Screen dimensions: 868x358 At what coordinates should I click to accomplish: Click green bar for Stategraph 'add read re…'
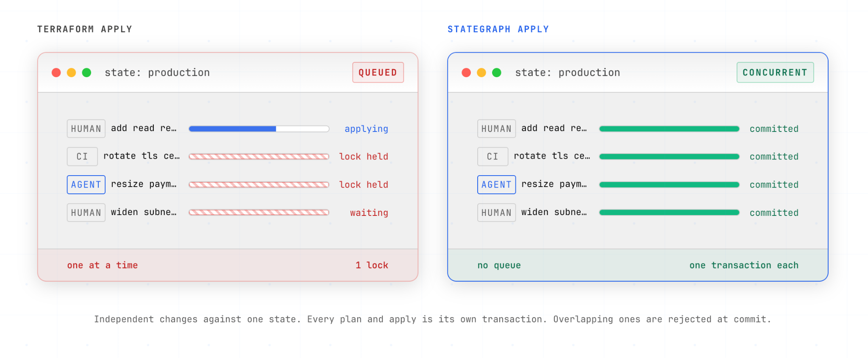tap(669, 129)
